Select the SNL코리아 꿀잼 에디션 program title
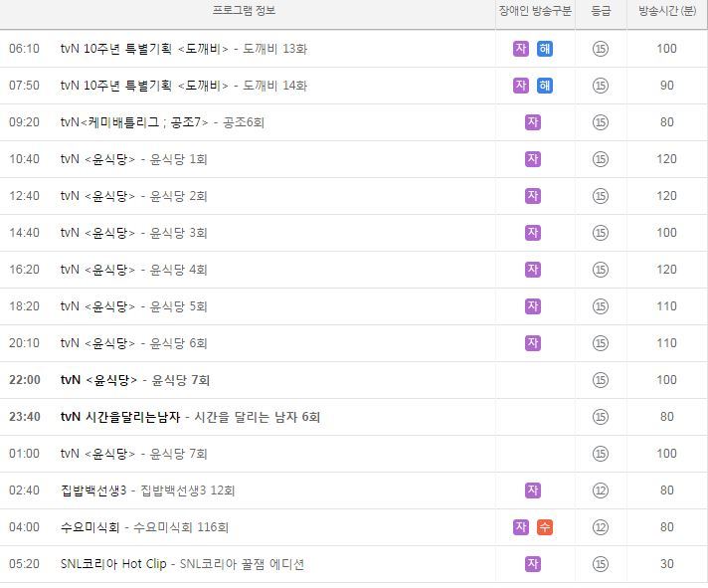 click(x=182, y=563)
